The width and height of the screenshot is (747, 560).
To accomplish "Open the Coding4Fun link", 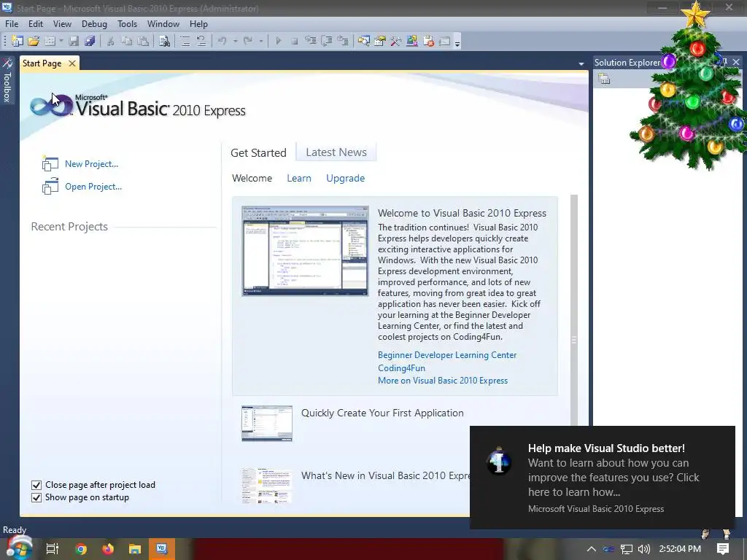I will 401,368.
